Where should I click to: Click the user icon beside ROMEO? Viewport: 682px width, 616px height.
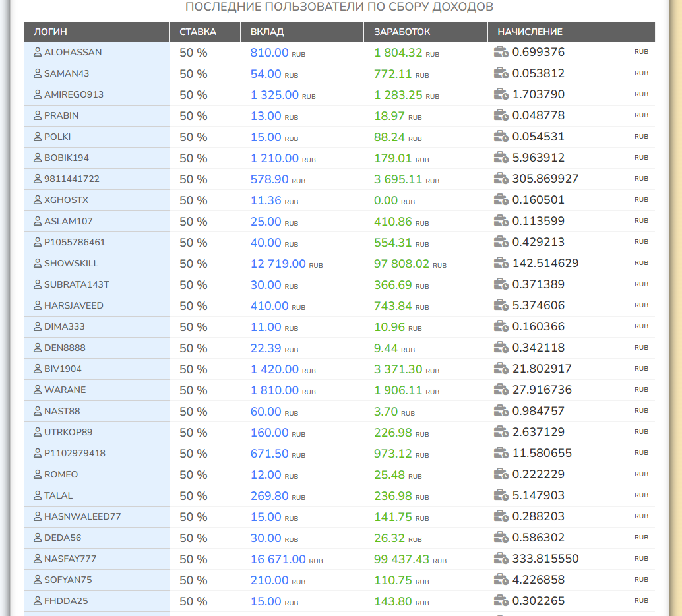pos(38,474)
